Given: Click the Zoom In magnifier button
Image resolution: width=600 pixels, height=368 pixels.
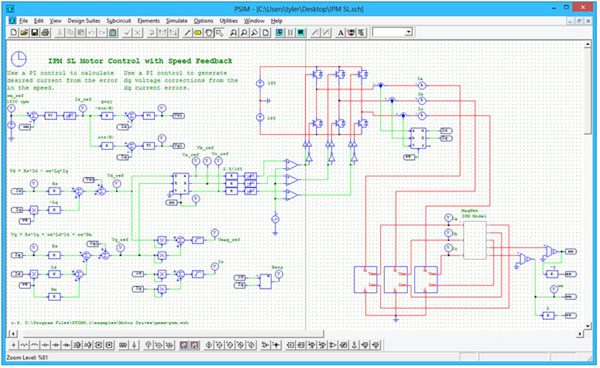Looking at the screenshot, I should point(233,33).
